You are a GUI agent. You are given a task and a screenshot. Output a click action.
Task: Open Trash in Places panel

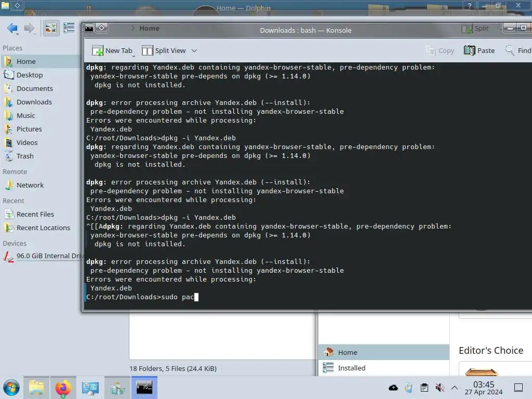[41, 156]
